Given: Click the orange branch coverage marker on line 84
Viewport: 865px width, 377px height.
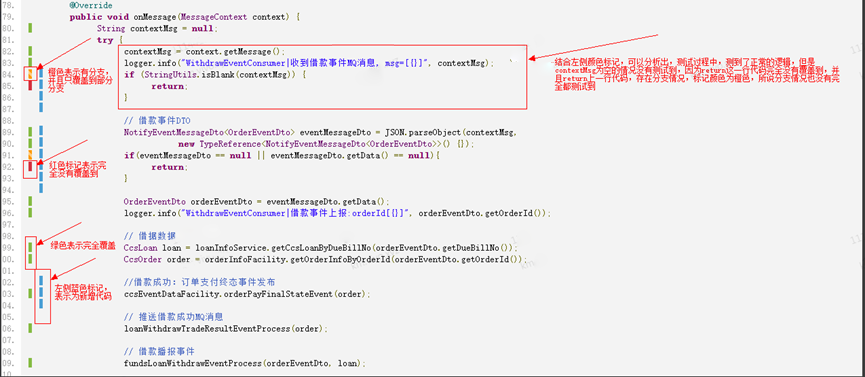Looking at the screenshot, I should [30, 74].
